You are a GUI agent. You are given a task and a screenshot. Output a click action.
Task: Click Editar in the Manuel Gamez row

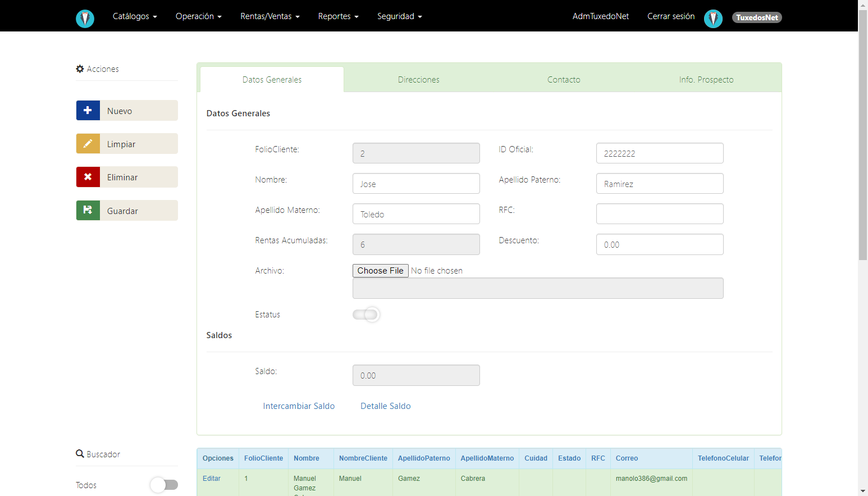click(x=212, y=479)
